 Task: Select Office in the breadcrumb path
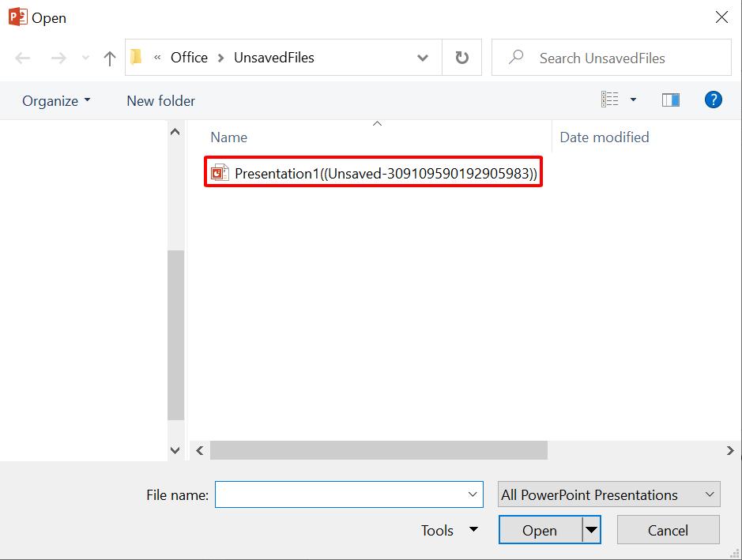(189, 57)
